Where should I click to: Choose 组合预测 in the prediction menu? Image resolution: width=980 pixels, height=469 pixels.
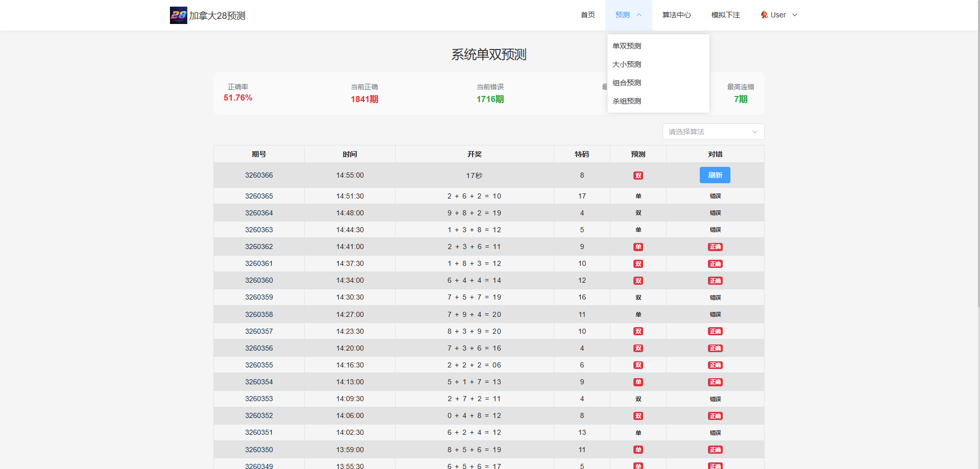click(x=627, y=83)
